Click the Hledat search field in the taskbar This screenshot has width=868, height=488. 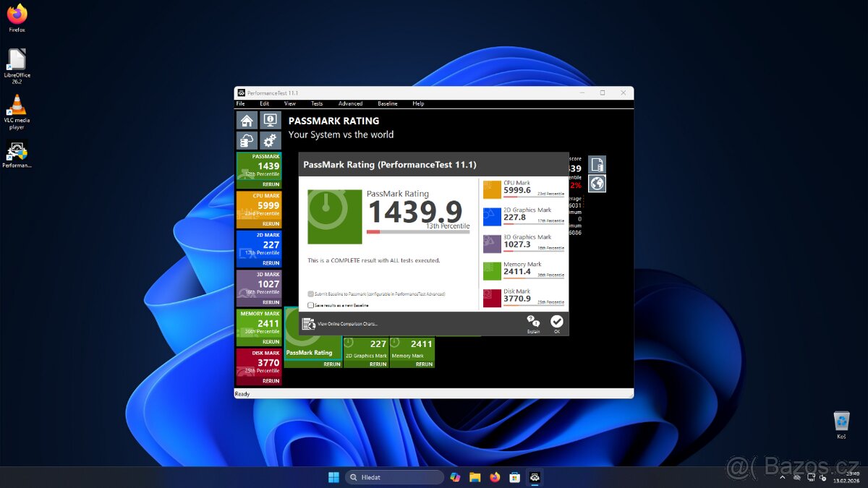pos(394,477)
